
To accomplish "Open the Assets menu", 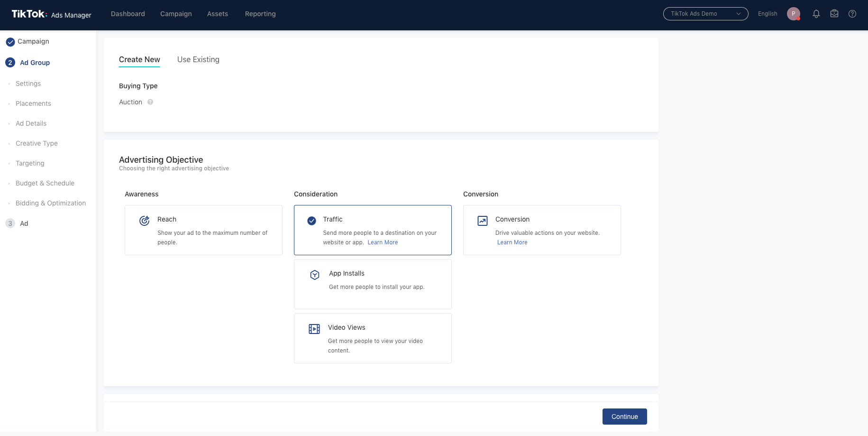I will pyautogui.click(x=218, y=14).
